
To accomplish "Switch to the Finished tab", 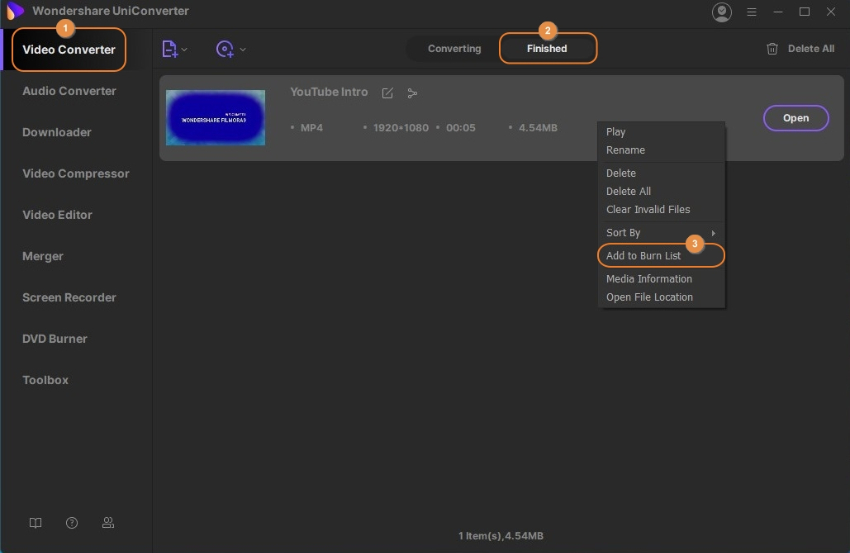I will pyautogui.click(x=547, y=48).
